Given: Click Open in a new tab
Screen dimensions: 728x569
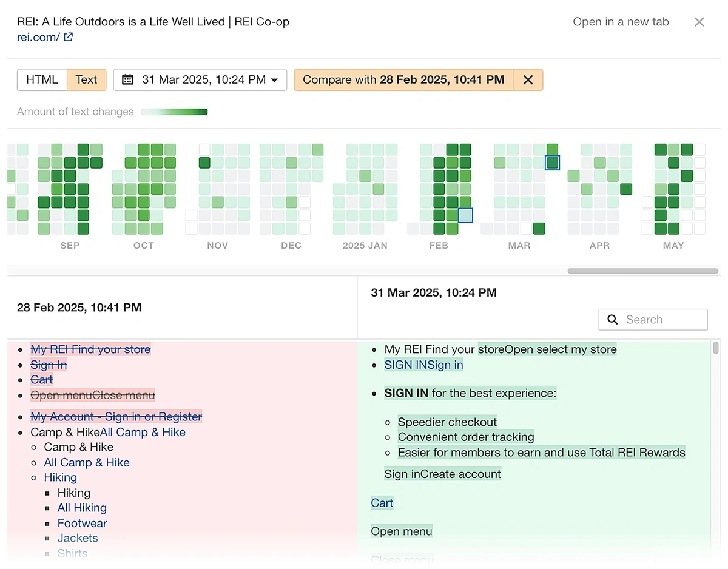Looking at the screenshot, I should point(621,22).
